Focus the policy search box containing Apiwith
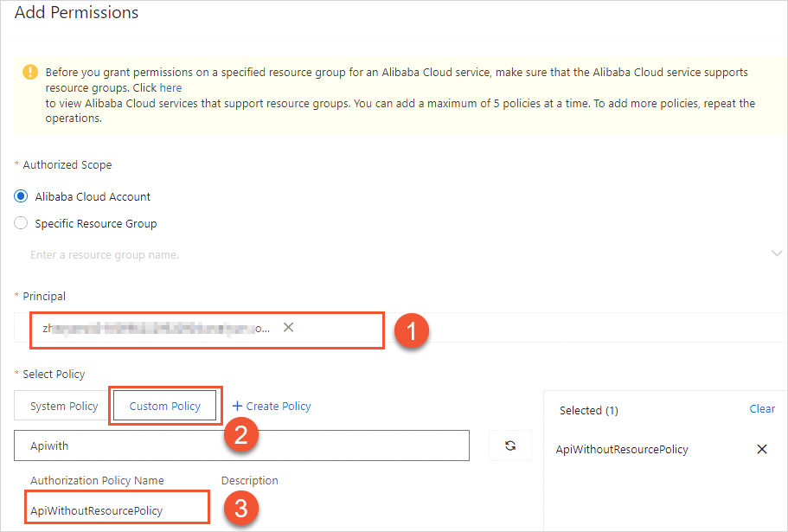 (x=241, y=445)
